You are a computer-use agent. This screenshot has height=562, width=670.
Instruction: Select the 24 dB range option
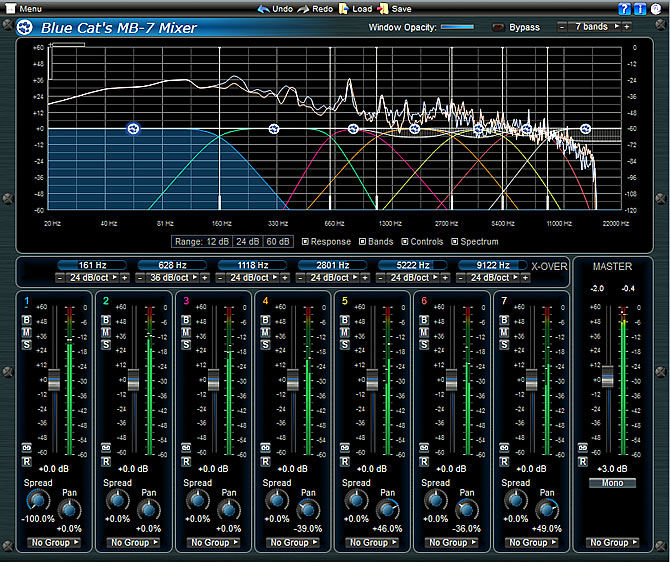tap(248, 241)
